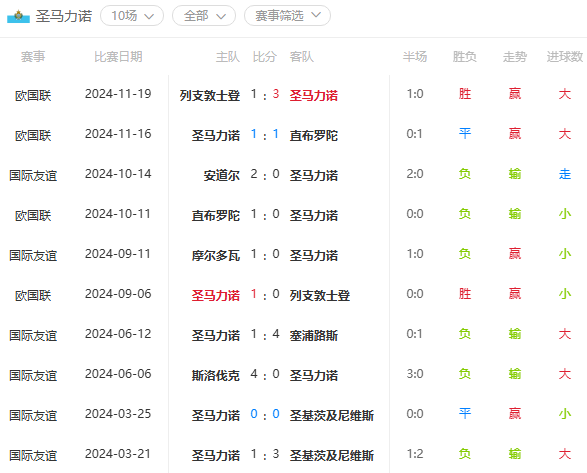The image size is (587, 473).
Task: Click the San Marino flag icon
Action: (18, 17)
